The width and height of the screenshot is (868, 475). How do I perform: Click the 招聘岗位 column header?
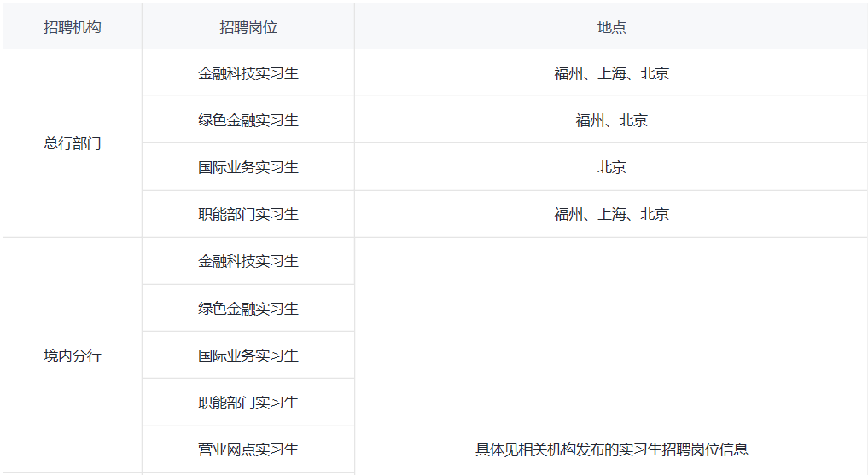(x=248, y=27)
